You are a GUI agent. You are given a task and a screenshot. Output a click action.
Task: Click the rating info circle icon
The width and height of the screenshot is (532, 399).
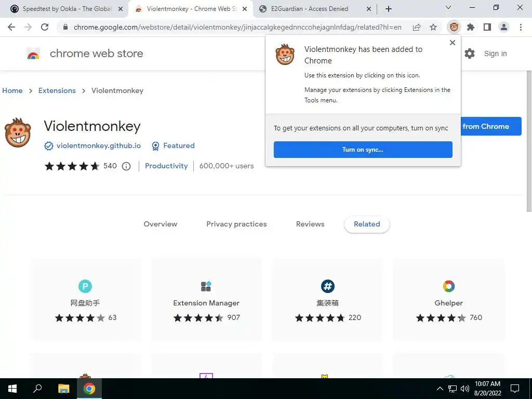tap(126, 166)
